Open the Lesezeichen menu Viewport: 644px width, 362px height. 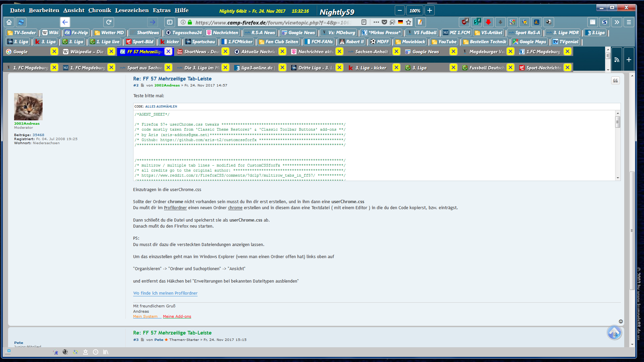(132, 10)
